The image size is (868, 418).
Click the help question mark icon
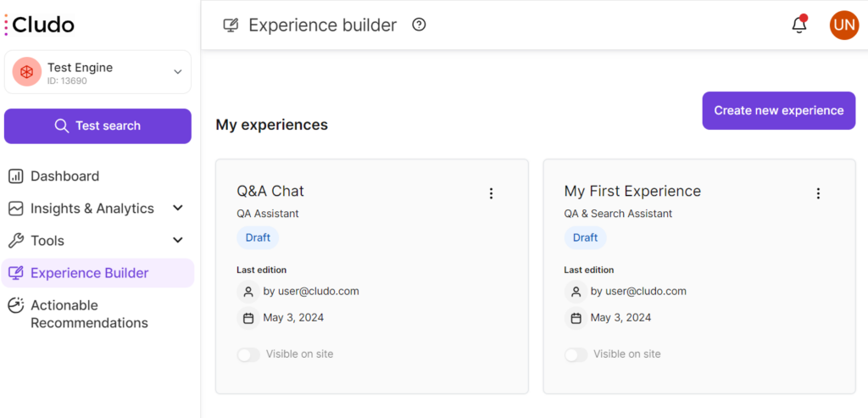tap(420, 25)
